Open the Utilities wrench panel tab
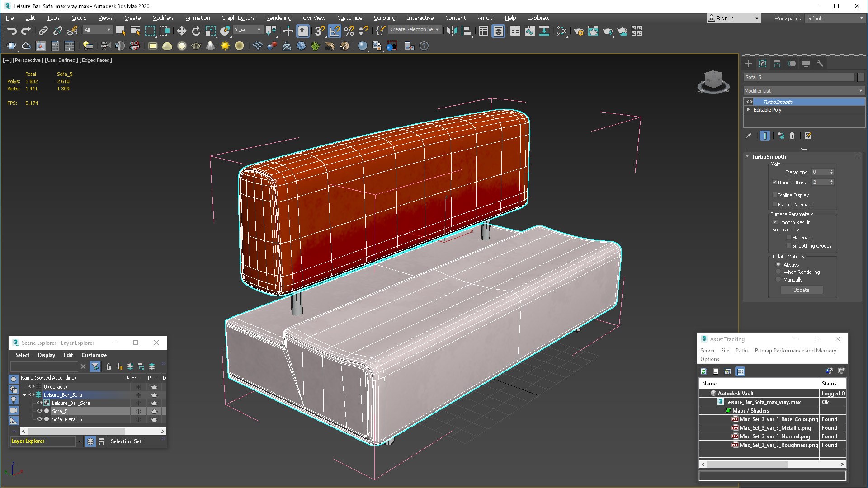 821,64
